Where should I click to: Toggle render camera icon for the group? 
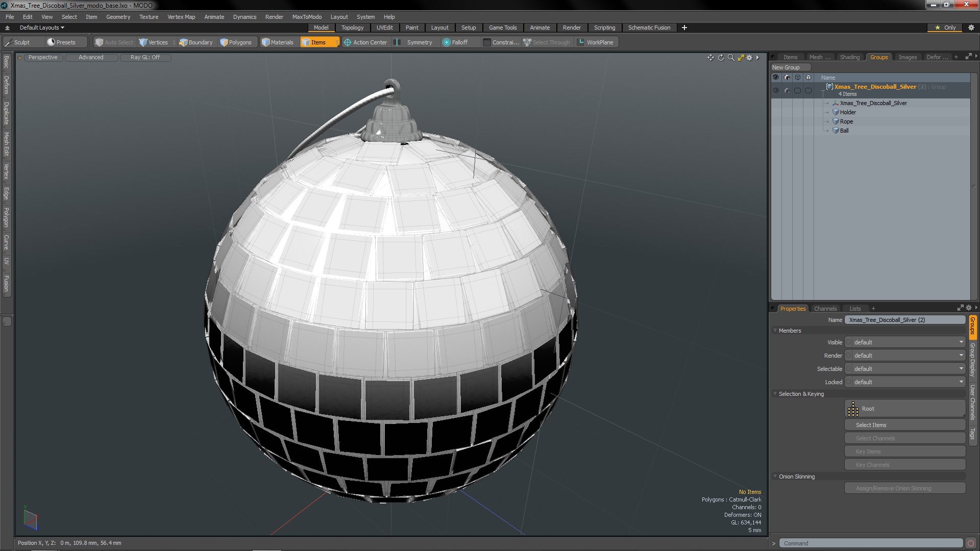[x=787, y=90]
